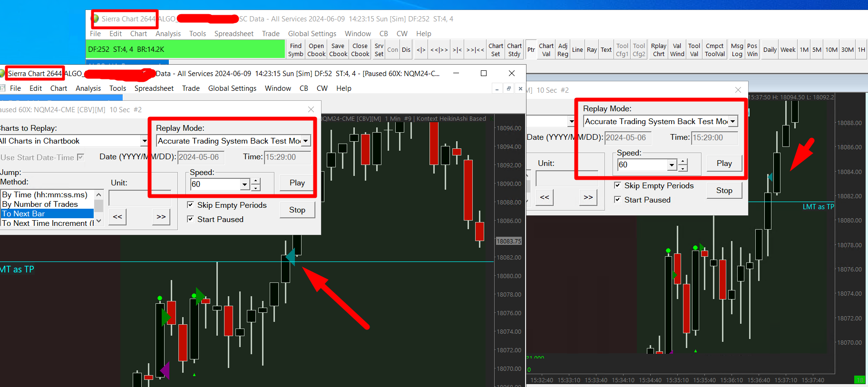Image resolution: width=868 pixels, height=387 pixels.
Task: Click the Date field in background window dialog
Action: coord(628,137)
